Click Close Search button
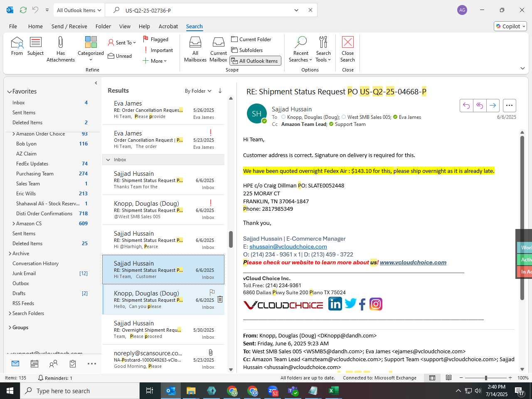This screenshot has width=532, height=399. [347, 49]
